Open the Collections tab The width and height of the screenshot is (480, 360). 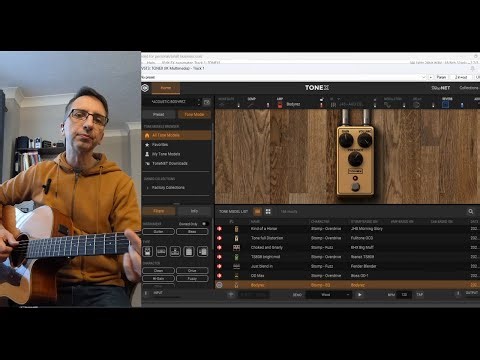point(469,88)
